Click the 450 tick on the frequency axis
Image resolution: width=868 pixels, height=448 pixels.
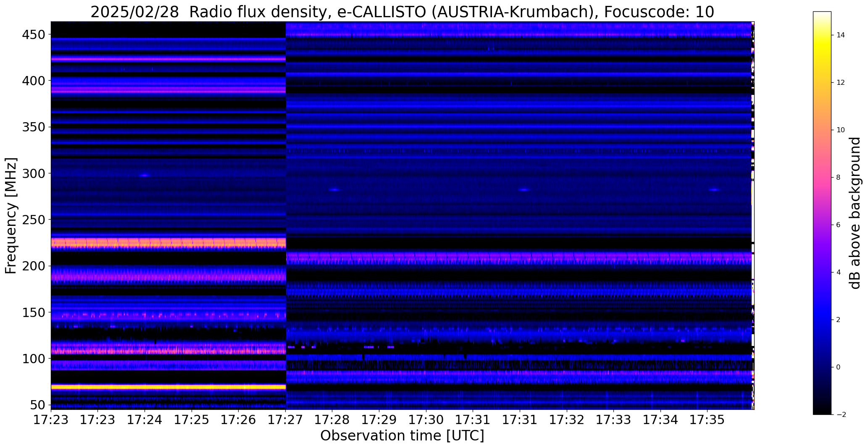(x=33, y=34)
